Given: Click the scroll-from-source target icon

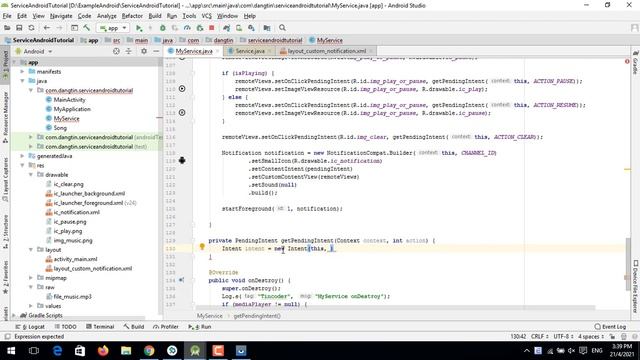Looking at the screenshot, I should pos(116,51).
